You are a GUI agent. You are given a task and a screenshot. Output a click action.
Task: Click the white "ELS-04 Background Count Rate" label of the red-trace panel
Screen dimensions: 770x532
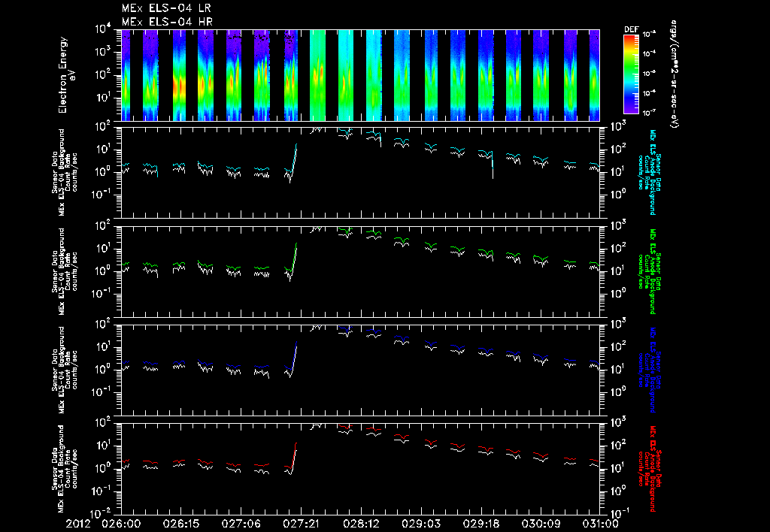(x=65, y=469)
